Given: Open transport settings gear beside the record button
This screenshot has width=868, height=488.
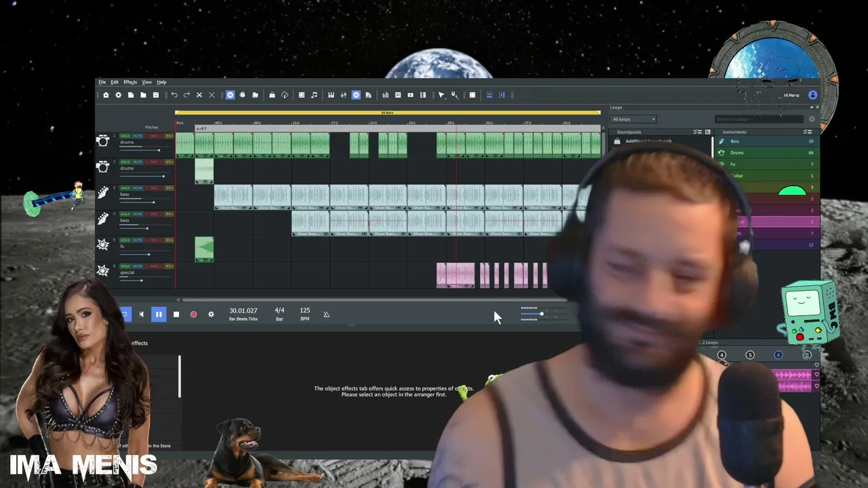Looking at the screenshot, I should pos(211,314).
